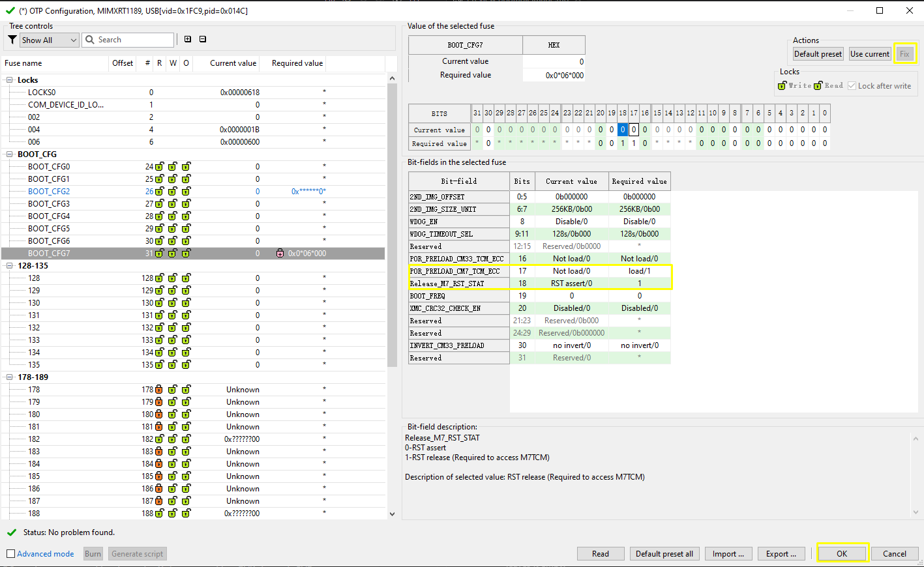Open the Show All filter dropdown
The image size is (924, 567).
tap(50, 40)
